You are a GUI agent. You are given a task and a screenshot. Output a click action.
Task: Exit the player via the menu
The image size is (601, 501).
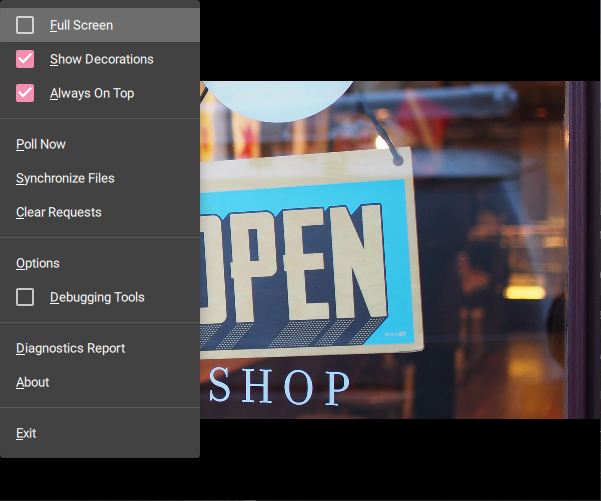click(26, 433)
